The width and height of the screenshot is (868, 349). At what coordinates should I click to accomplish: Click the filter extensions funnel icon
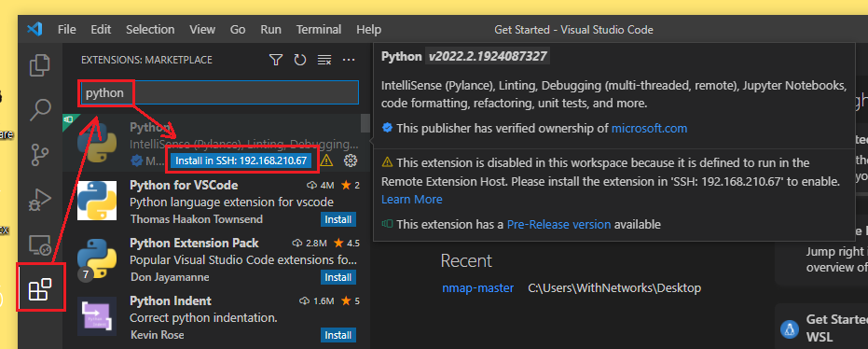point(276,60)
